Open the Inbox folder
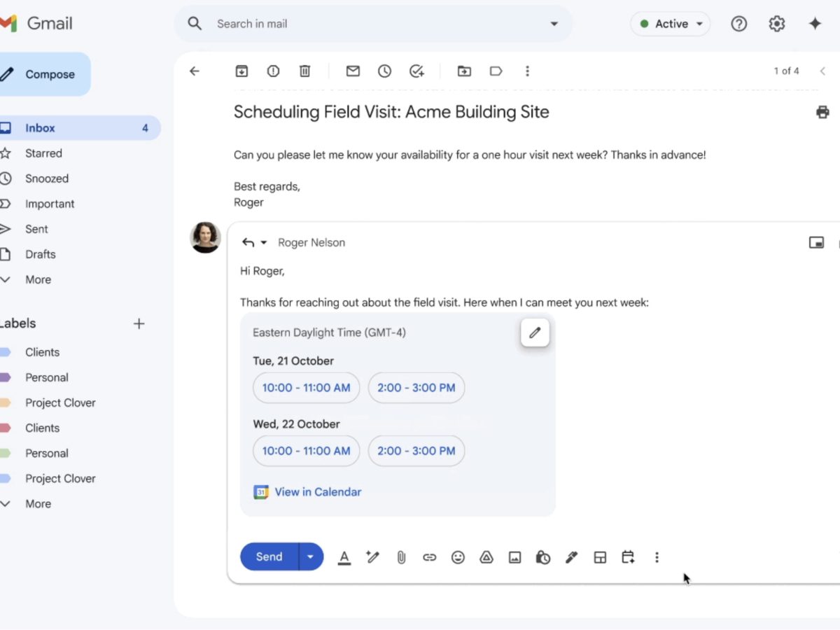The image size is (840, 630). point(40,128)
